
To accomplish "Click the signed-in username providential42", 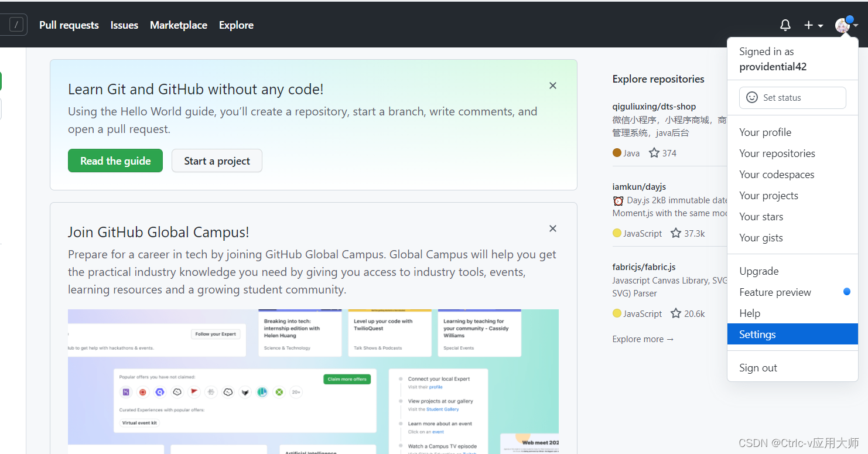I will click(x=773, y=67).
